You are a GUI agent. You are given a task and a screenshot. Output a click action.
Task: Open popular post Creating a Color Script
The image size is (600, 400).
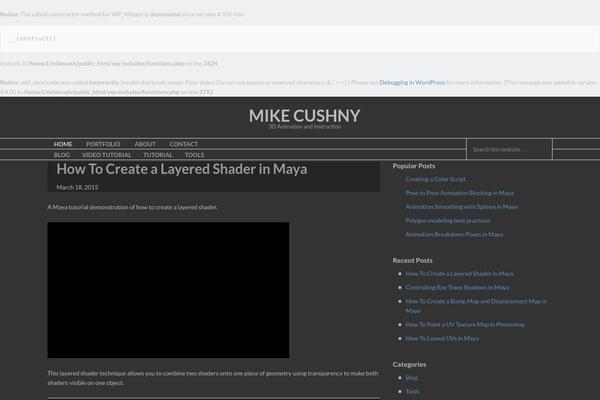point(435,179)
